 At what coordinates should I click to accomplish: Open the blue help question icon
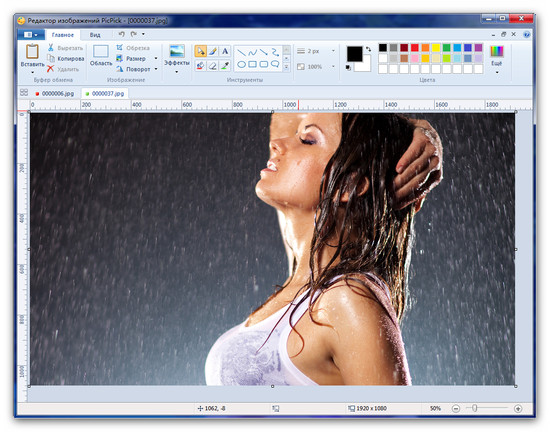[526, 34]
